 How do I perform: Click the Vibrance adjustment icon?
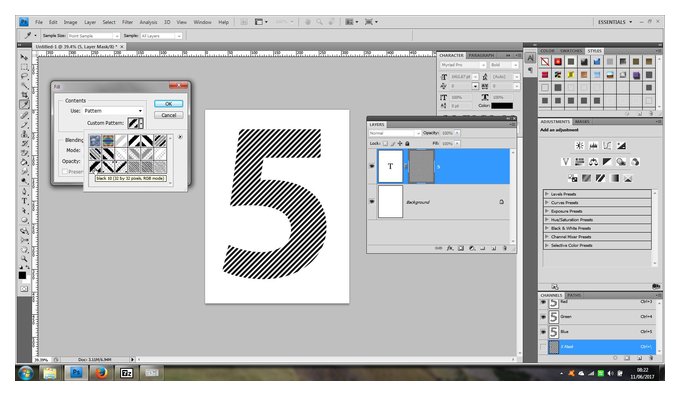566,162
